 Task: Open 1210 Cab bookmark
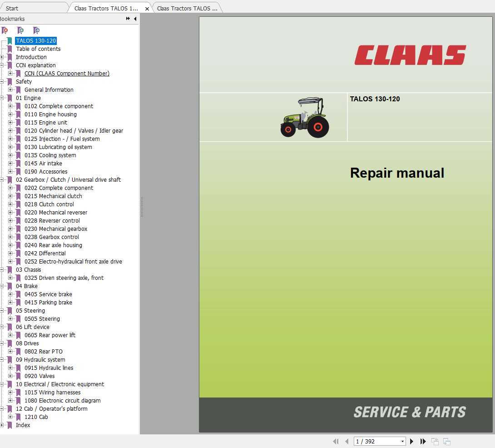(36, 417)
